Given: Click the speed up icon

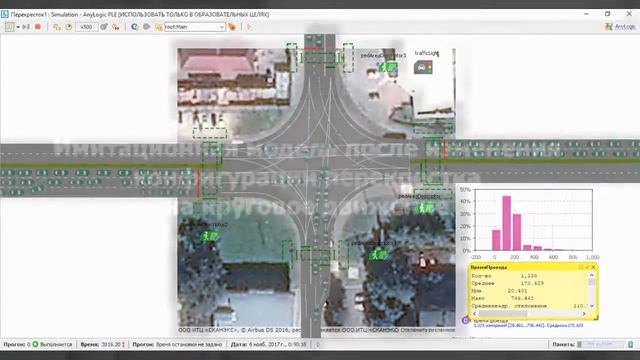Looking at the screenshot, I should point(104,27).
